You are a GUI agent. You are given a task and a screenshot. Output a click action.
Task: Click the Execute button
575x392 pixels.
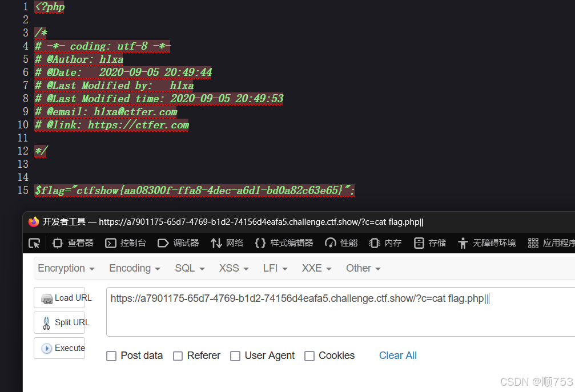pos(59,348)
